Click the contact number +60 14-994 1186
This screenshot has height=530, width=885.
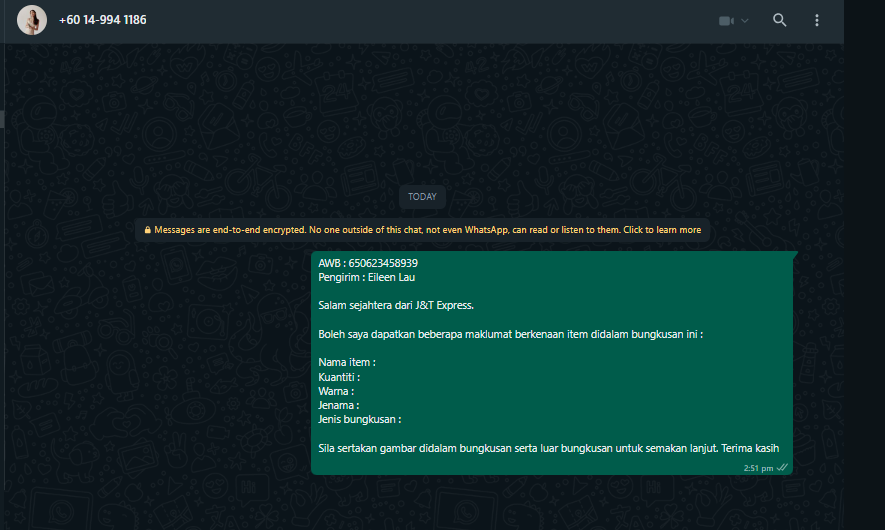pos(103,20)
